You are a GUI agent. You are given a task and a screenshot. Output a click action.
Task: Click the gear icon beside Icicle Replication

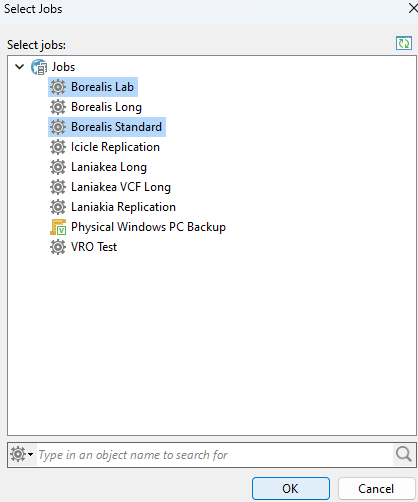point(58,147)
